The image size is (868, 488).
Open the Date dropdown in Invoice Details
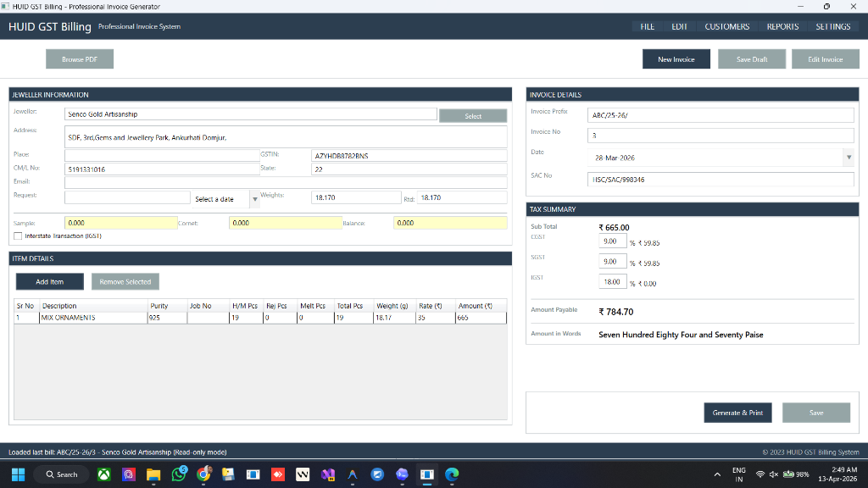(849, 157)
